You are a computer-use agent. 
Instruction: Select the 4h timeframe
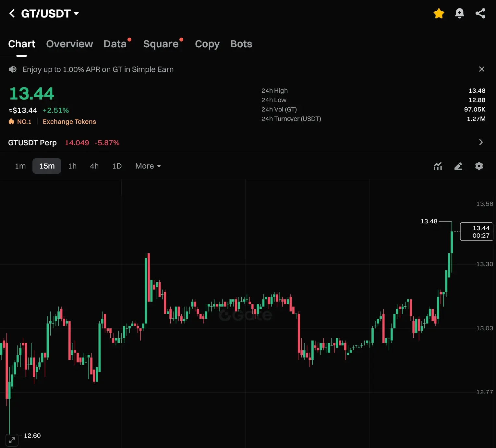tap(94, 166)
